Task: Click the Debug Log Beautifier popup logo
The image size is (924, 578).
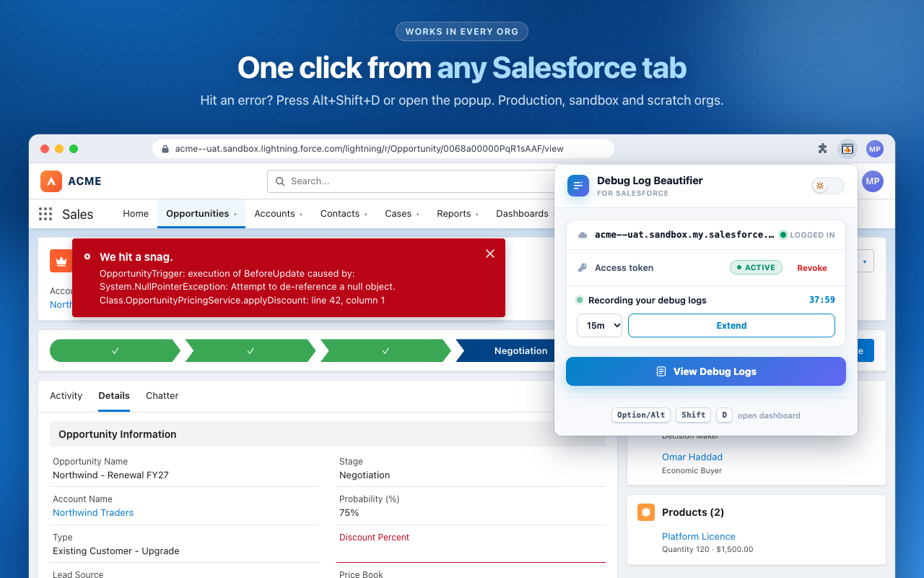Action: (578, 186)
